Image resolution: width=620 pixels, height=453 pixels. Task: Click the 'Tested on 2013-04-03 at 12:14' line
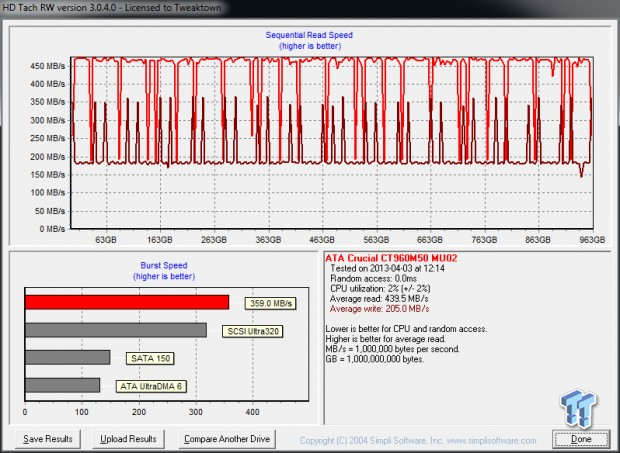coord(387,268)
